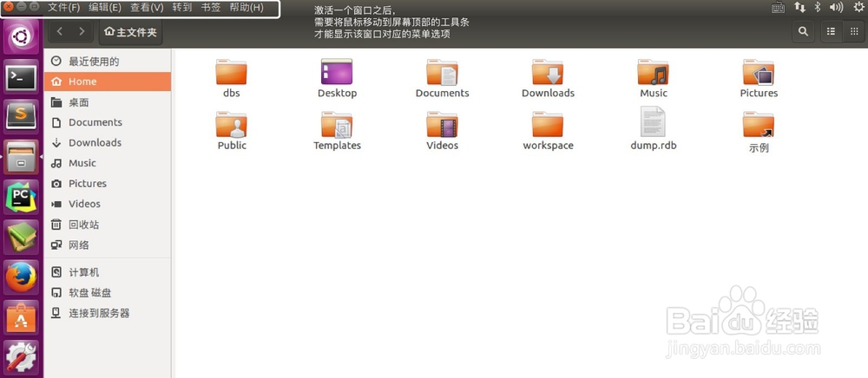This screenshot has width=868, height=378.
Task: Select the workspace folder
Action: pos(548,124)
